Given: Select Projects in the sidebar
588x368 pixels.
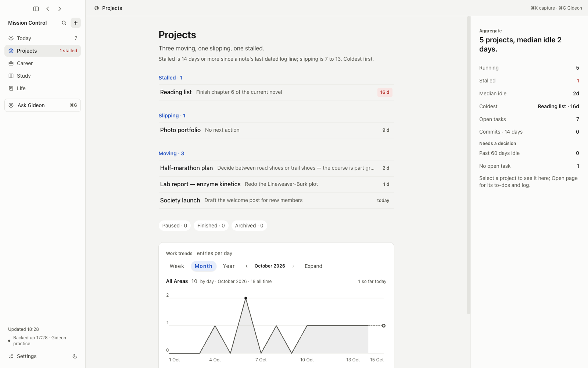Looking at the screenshot, I should coord(42,51).
